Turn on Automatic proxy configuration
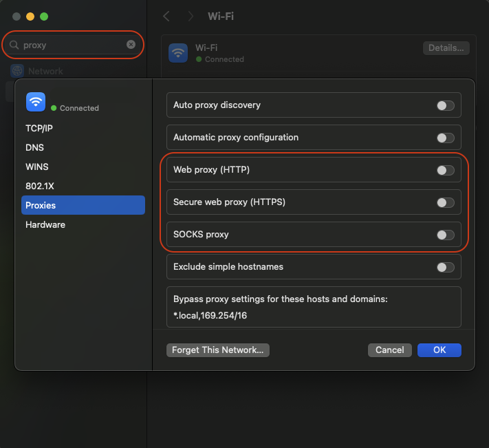 click(x=445, y=138)
